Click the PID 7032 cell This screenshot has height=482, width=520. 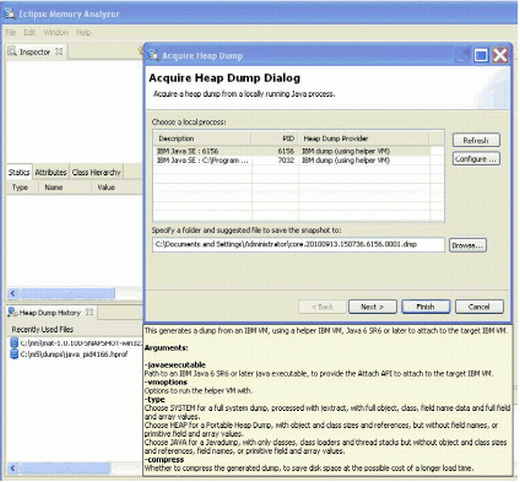click(x=286, y=160)
